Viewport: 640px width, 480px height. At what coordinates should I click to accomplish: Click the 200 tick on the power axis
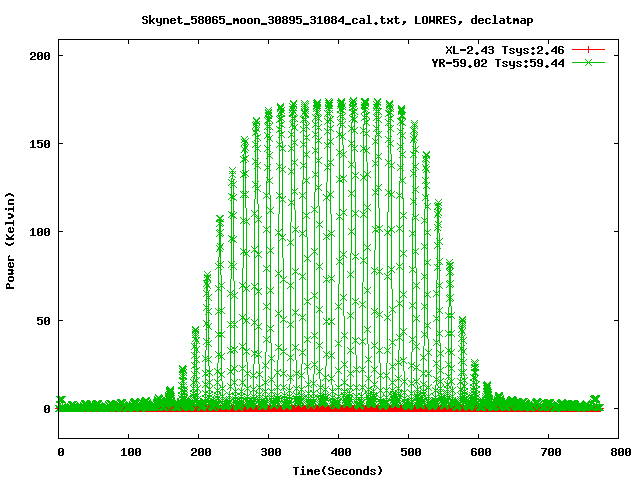(40, 56)
